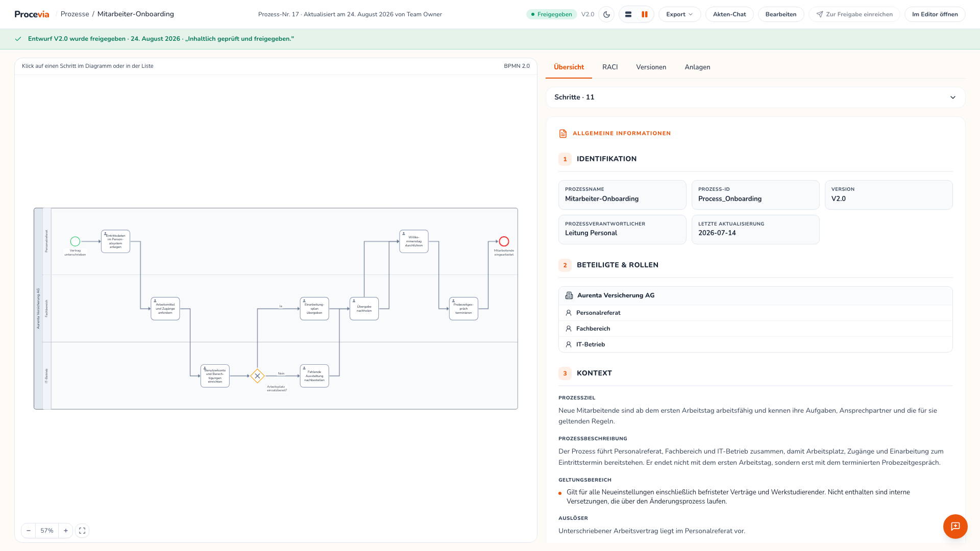Viewport: 980px width, 551px height.
Task: Click the 57% zoom level indicator
Action: 47,531
